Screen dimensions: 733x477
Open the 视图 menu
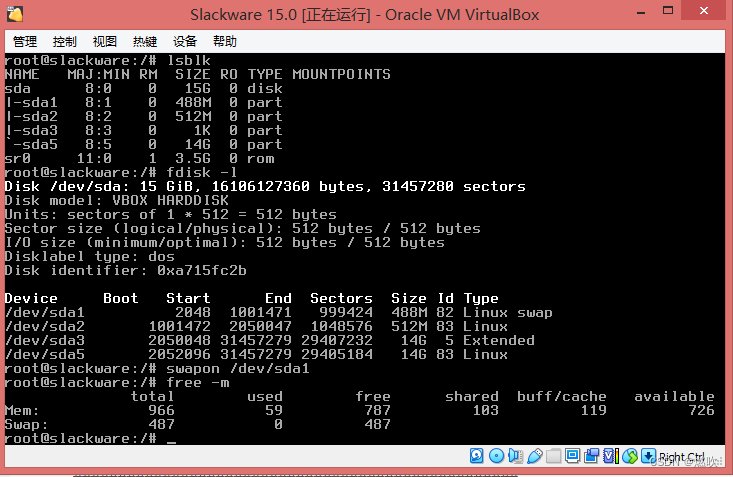coord(105,42)
